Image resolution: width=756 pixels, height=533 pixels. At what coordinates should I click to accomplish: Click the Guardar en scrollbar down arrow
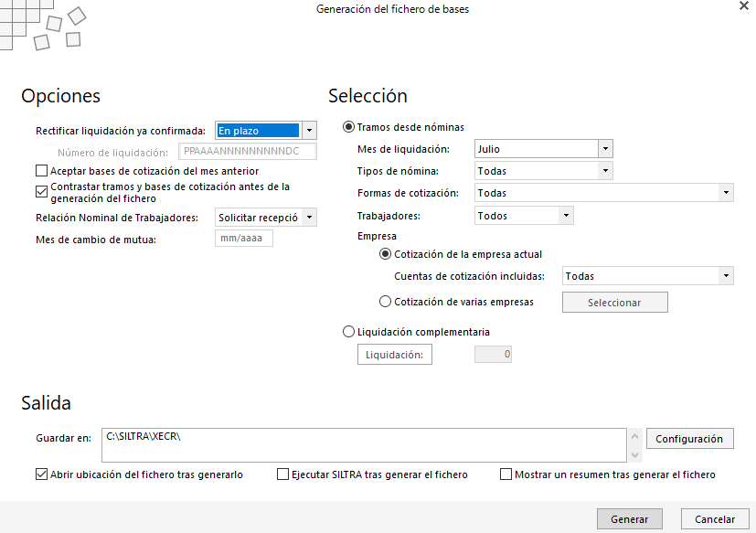[x=635, y=454]
